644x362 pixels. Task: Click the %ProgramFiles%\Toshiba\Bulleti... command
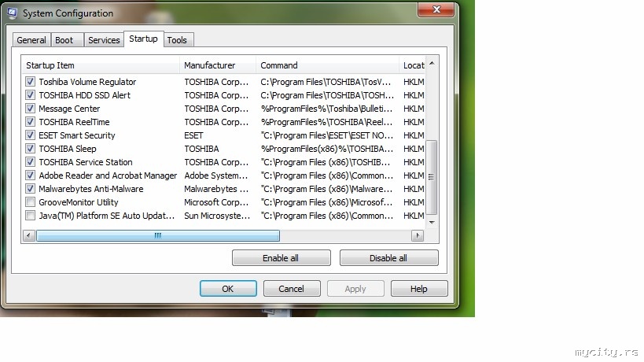point(326,109)
